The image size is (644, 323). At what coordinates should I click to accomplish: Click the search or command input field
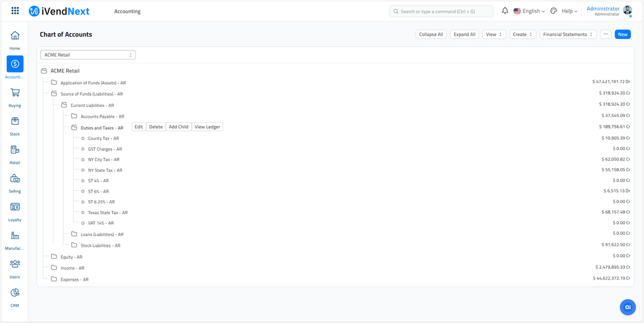441,11
